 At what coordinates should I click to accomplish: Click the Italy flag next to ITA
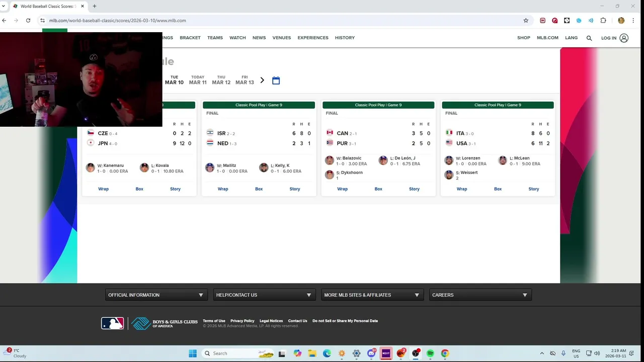(x=449, y=133)
